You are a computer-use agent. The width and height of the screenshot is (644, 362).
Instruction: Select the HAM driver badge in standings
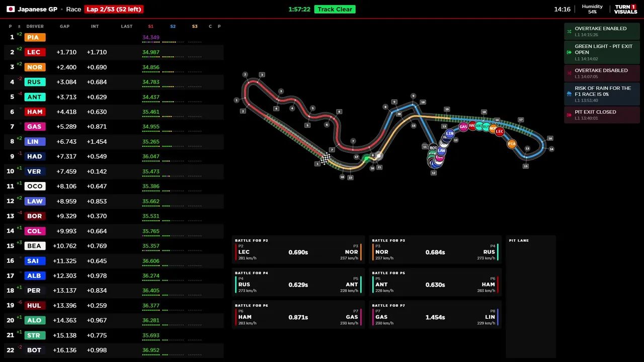tap(35, 112)
